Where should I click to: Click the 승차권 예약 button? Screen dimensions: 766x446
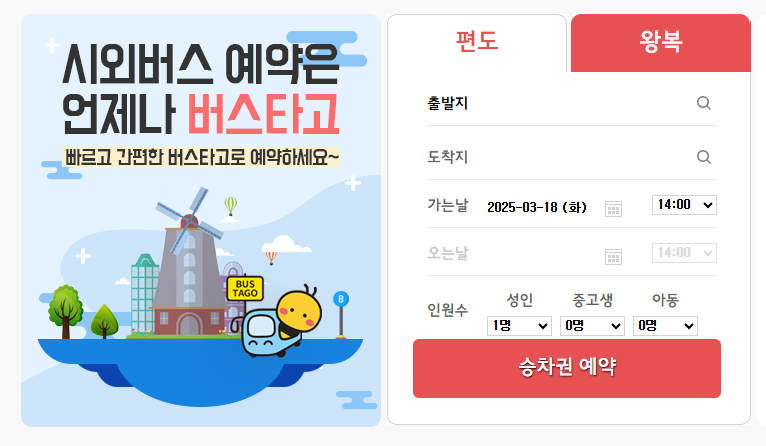point(567,368)
